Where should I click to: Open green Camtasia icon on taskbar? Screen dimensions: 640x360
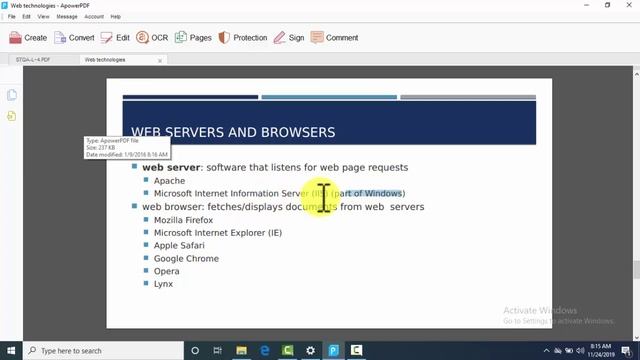click(x=288, y=351)
